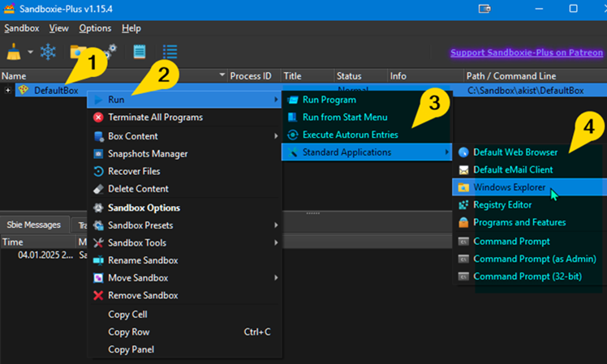The height and width of the screenshot is (364, 607).
Task: Click the Delete Content eraser icon
Action: click(x=98, y=189)
